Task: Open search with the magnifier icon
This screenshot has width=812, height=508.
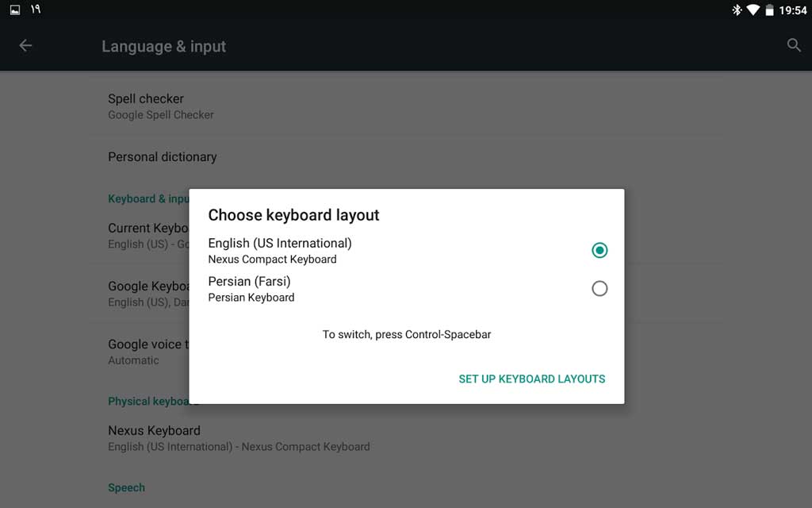Action: 794,46
